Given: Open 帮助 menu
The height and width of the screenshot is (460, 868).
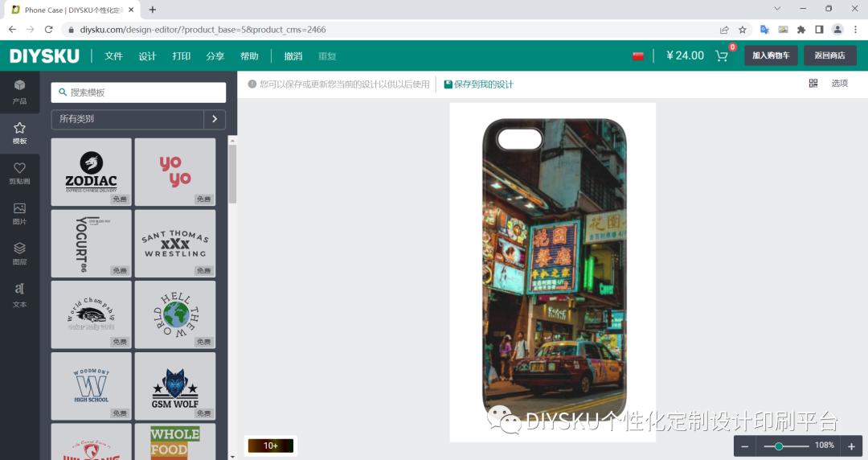Looking at the screenshot, I should click(249, 56).
